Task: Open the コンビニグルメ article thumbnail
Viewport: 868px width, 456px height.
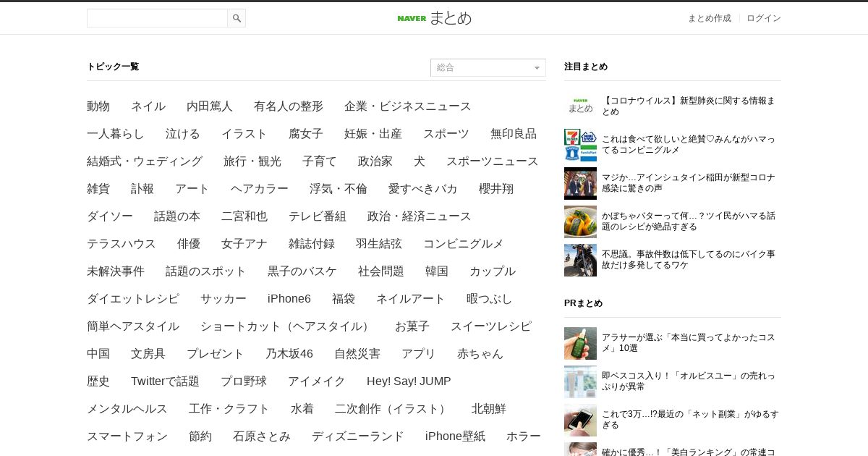Action: click(580, 145)
